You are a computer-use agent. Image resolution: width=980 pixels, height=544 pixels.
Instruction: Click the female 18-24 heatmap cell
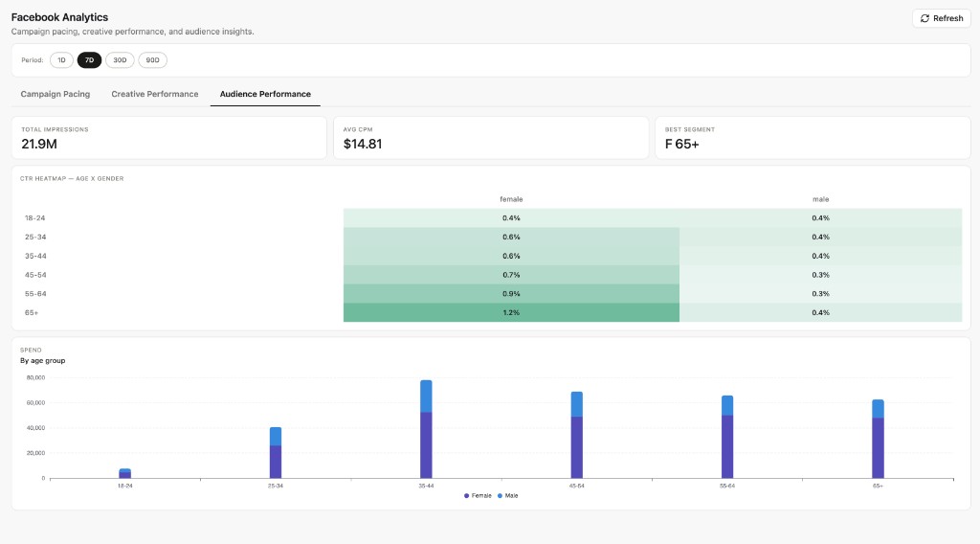coord(511,218)
